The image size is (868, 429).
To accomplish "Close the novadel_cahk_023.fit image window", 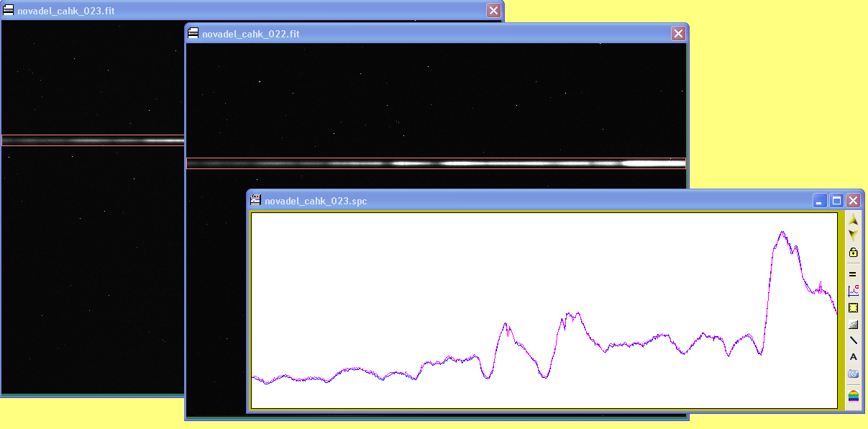I will tap(493, 10).
